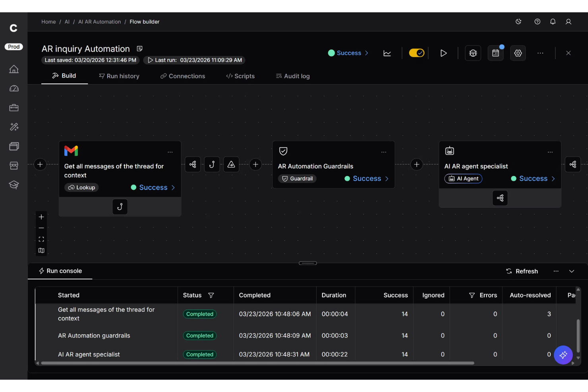Click the error-path triangle icon on connector
The width and height of the screenshot is (588, 392).
click(231, 164)
